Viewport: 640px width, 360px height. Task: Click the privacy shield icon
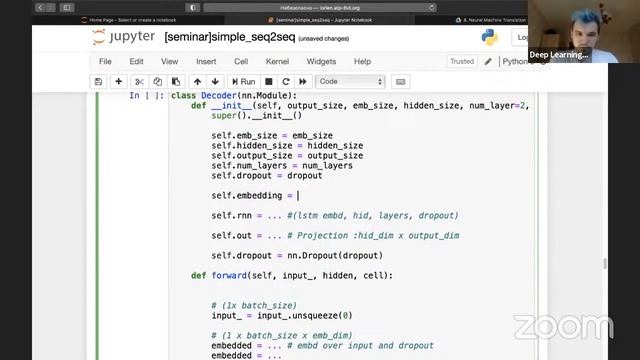(x=193, y=8)
